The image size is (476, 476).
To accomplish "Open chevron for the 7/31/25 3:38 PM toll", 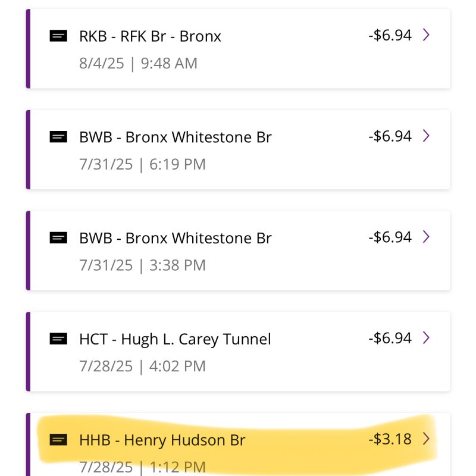I will point(426,237).
